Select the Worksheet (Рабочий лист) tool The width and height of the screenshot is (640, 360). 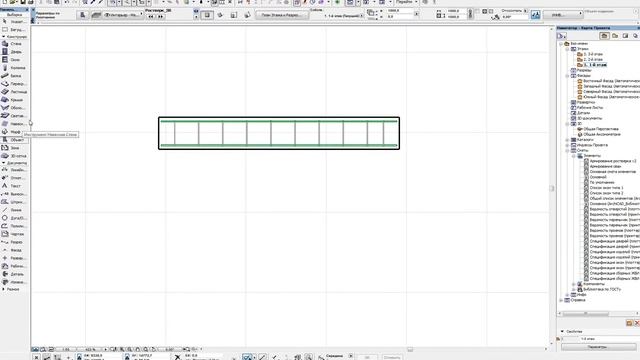click(x=14, y=266)
